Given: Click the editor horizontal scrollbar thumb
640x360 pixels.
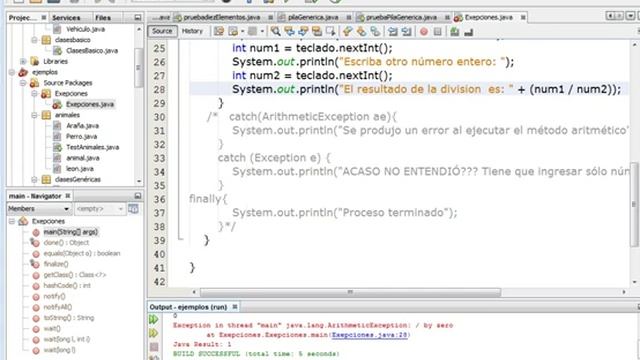Looking at the screenshot, I should 350,292.
